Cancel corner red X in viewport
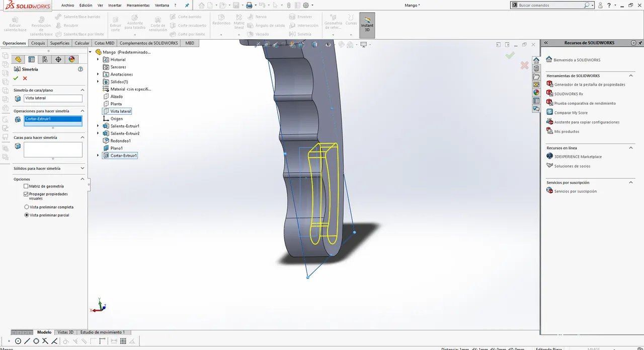The height and width of the screenshot is (350, 644). 524,65
